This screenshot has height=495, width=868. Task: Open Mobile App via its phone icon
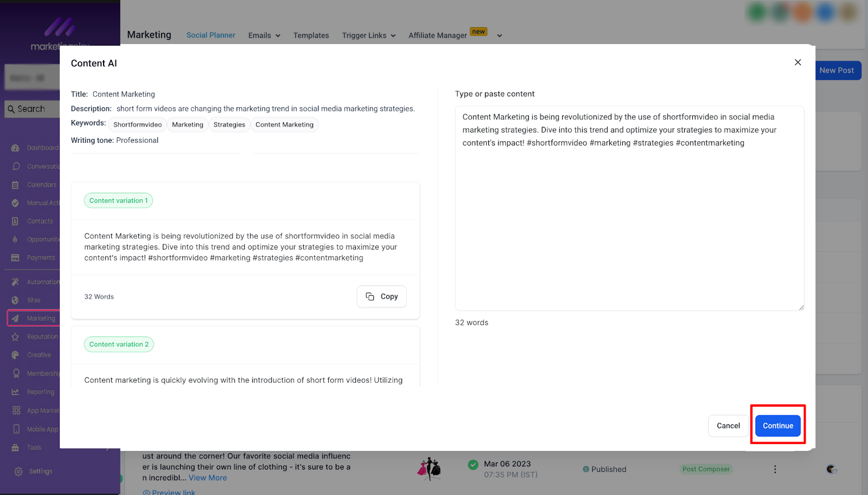(16, 429)
